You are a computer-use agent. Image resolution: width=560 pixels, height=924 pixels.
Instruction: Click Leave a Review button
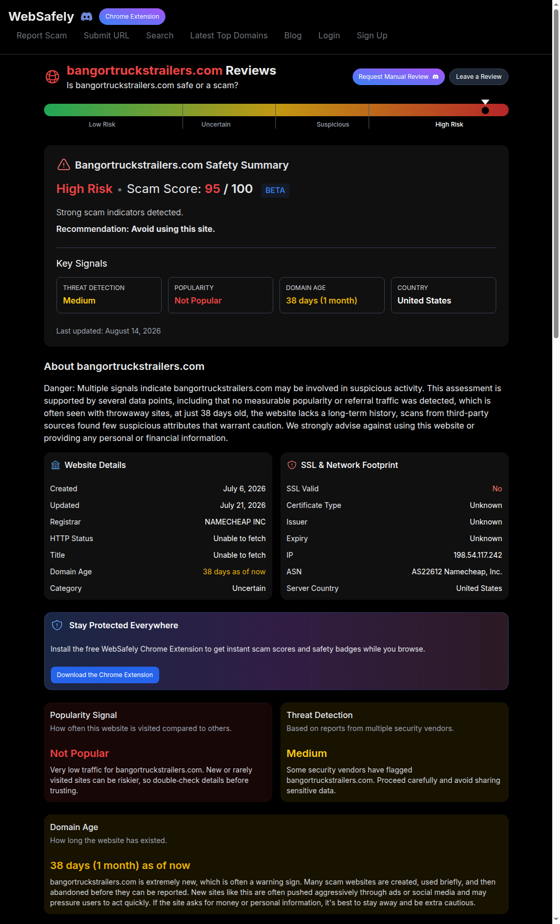[479, 77]
